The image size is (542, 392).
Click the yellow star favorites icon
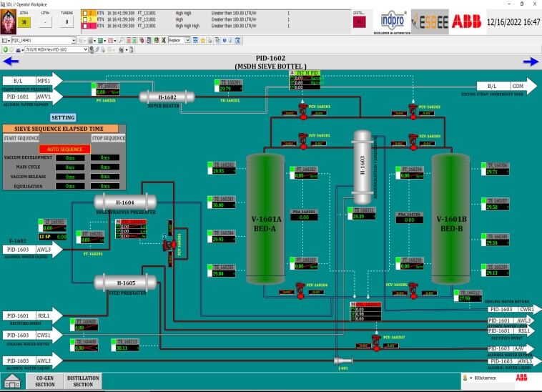(203, 41)
